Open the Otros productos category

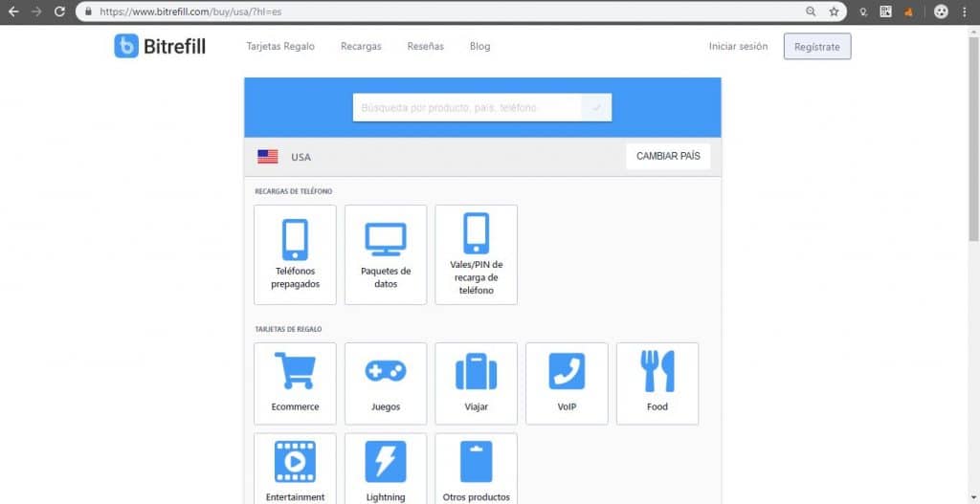point(477,469)
